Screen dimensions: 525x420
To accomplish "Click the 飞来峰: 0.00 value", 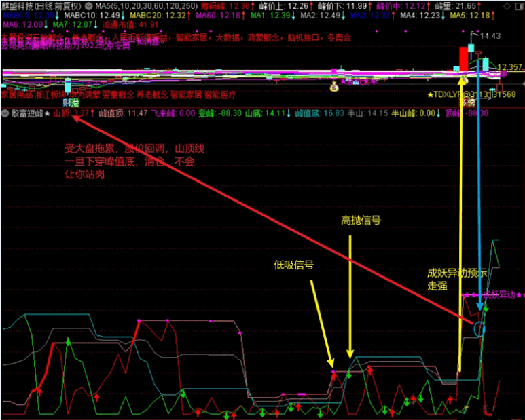I will point(173,113).
